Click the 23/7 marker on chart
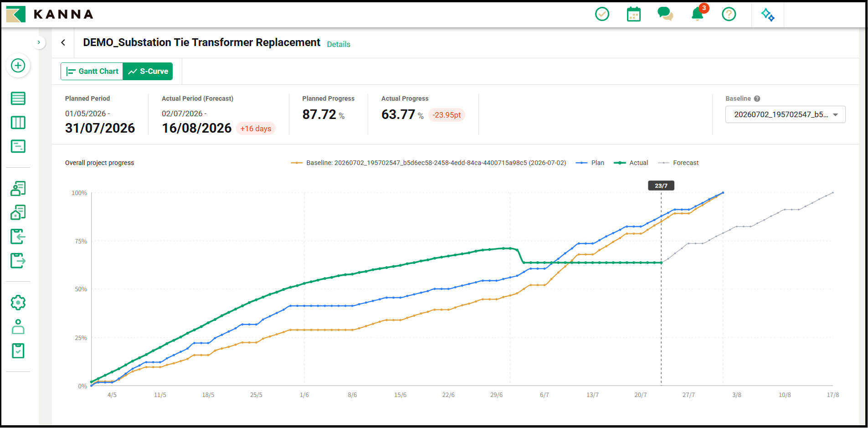Image resolution: width=868 pixels, height=428 pixels. [661, 186]
